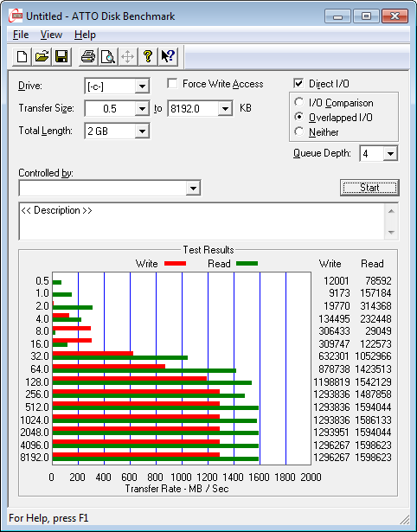Select the I/O Comparison radio button

(299, 102)
